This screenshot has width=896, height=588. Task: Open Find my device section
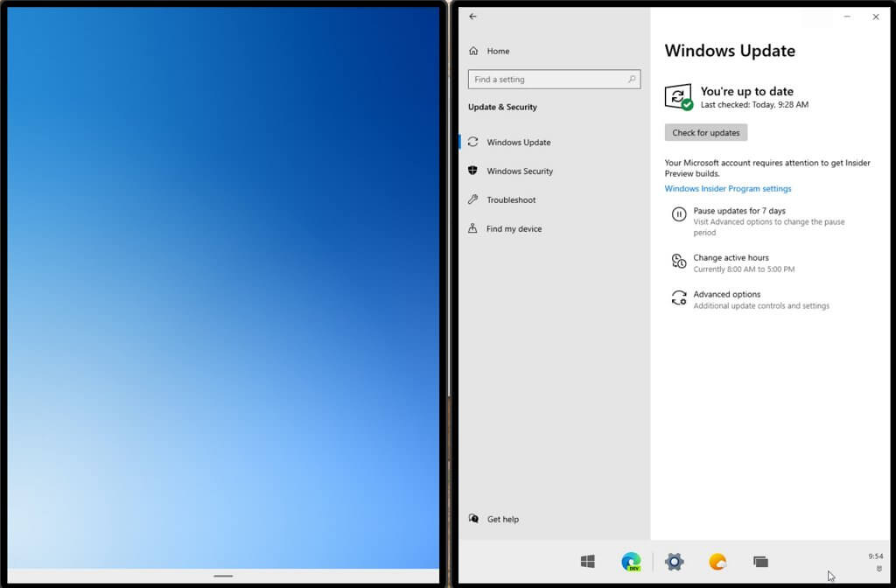[554, 228]
